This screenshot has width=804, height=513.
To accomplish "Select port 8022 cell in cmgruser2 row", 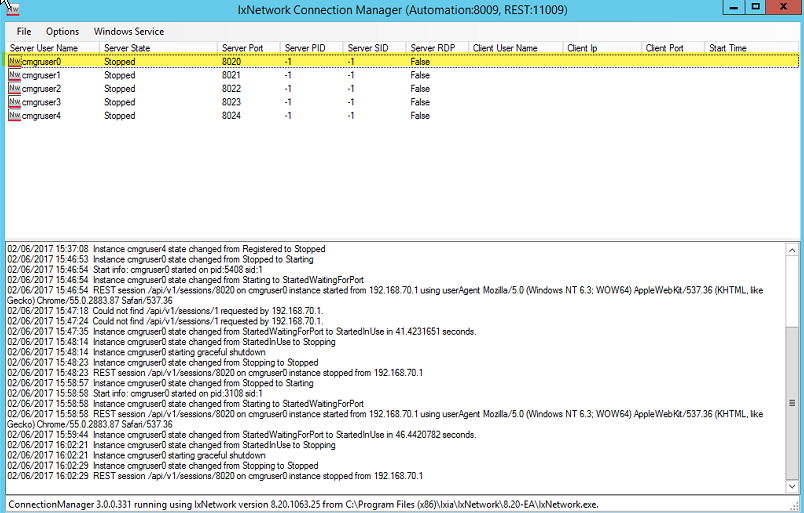I will (231, 89).
